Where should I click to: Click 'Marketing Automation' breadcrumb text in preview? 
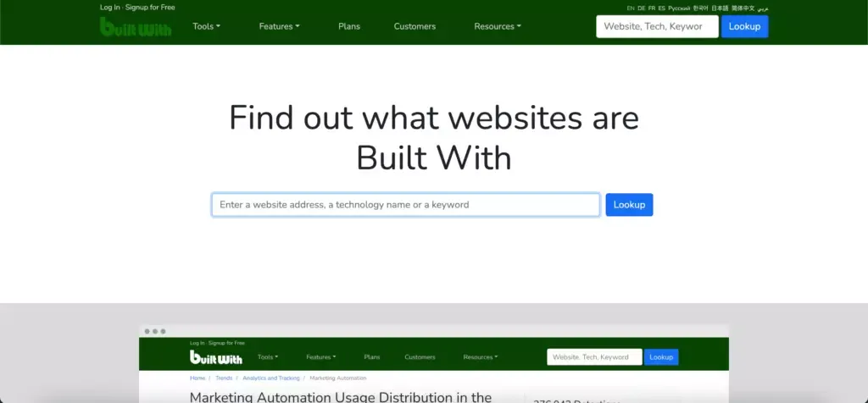[337, 378]
